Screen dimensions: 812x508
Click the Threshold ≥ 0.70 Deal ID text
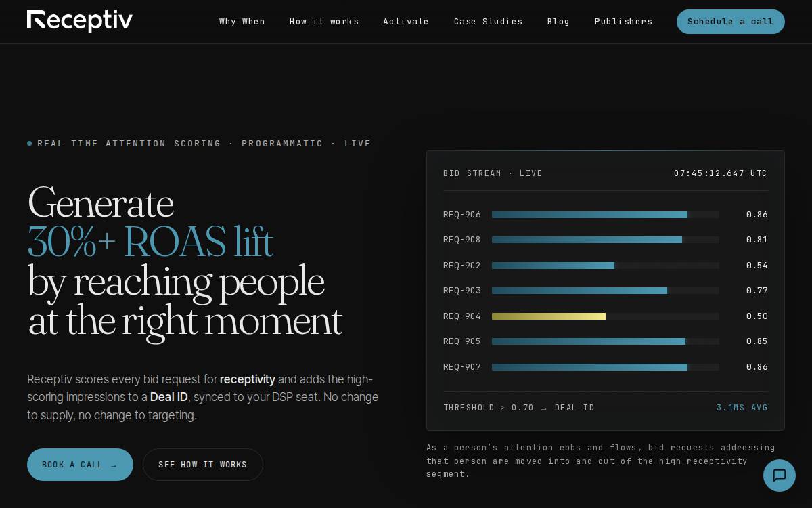519,408
